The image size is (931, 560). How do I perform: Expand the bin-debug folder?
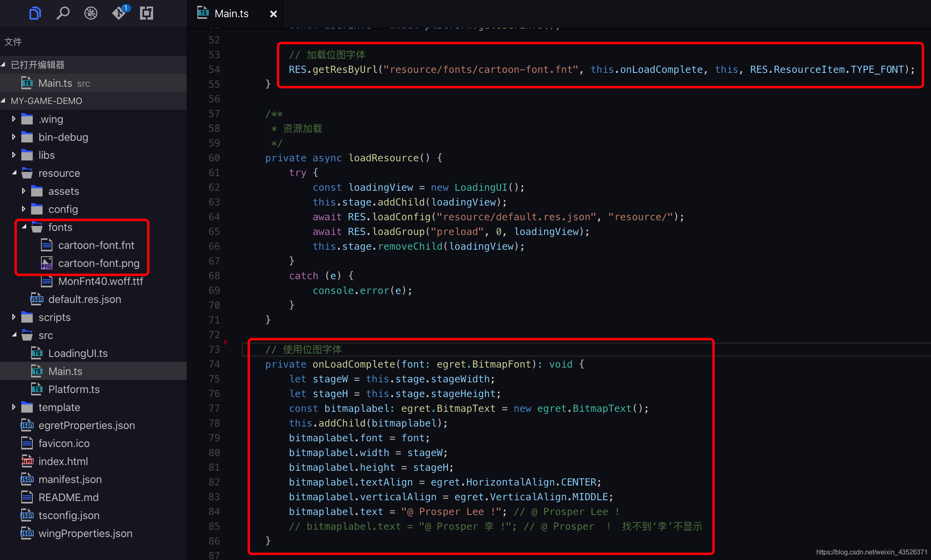coord(14,137)
